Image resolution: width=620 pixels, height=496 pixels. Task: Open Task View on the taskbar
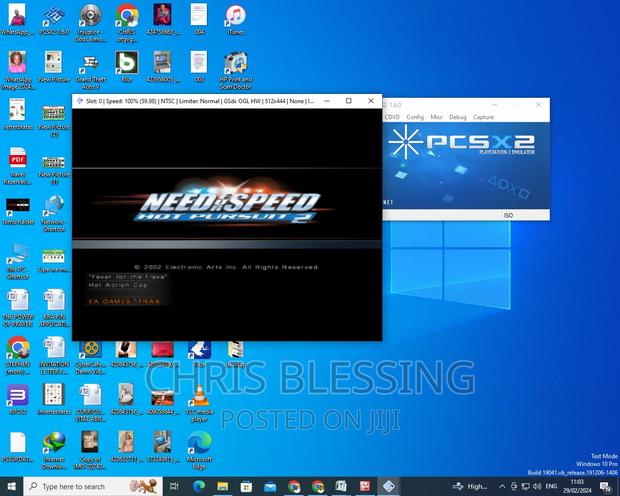click(174, 487)
